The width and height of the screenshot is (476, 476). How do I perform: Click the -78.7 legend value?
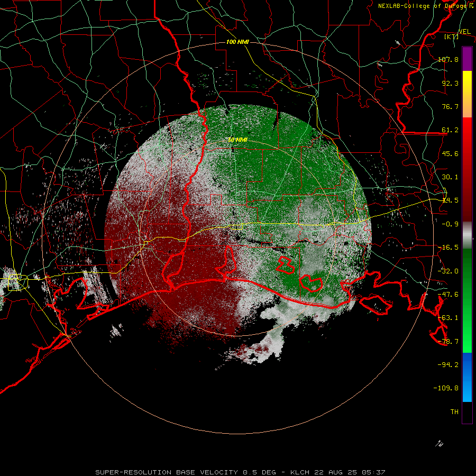448,341
